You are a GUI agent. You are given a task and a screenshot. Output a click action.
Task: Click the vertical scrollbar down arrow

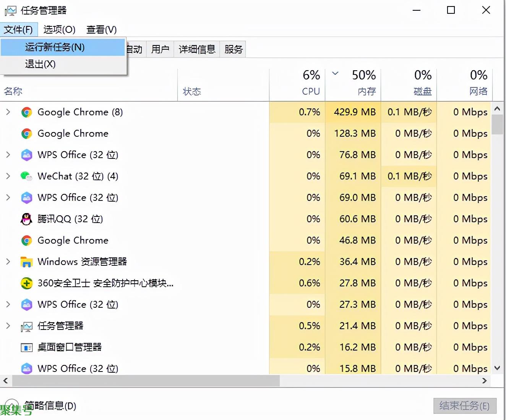coord(497,368)
